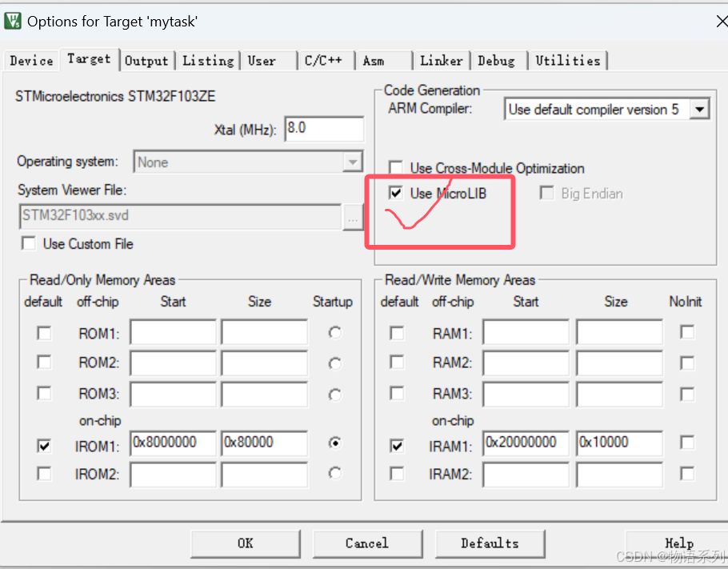Toggle the IRAM1 NoInit checkbox
Image resolution: width=728 pixels, height=569 pixels.
click(687, 443)
